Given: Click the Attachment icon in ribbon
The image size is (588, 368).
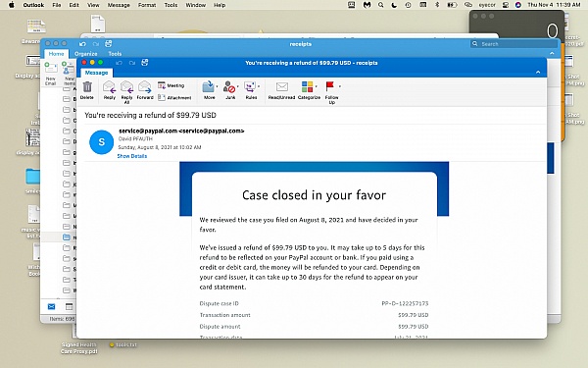Looking at the screenshot, I should coord(162,97).
